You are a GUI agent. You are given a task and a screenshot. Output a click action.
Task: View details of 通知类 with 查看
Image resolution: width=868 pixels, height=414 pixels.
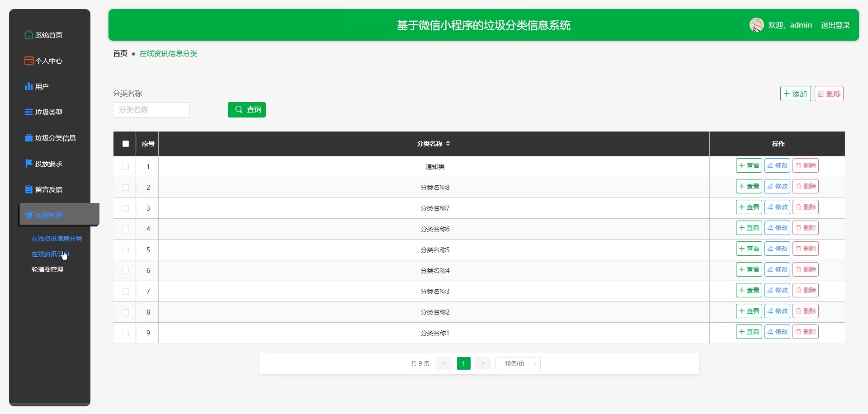pyautogui.click(x=749, y=165)
